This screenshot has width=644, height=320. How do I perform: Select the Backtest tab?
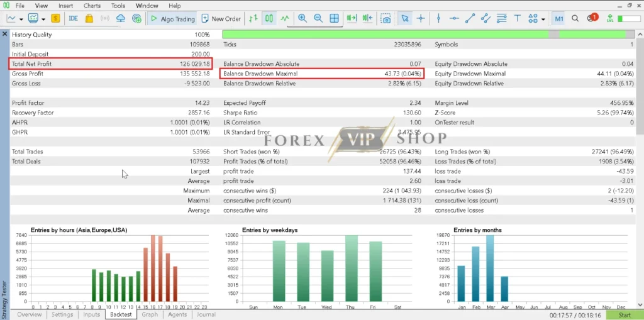(x=121, y=315)
